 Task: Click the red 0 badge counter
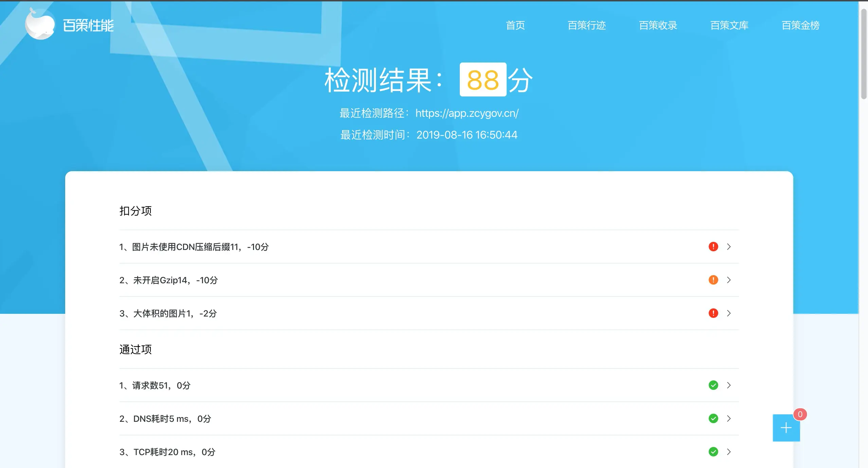point(800,414)
